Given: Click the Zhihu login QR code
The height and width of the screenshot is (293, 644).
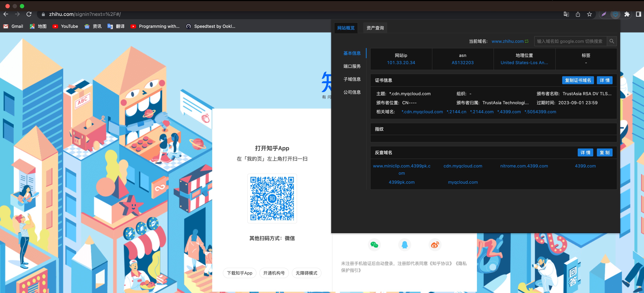Looking at the screenshot, I should [x=272, y=199].
